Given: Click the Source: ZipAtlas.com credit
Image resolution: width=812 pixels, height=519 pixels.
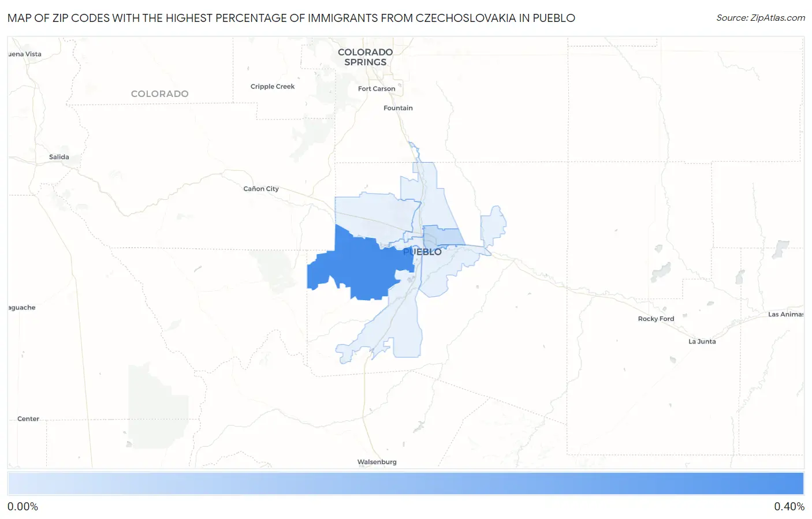Looking at the screenshot, I should pyautogui.click(x=761, y=18).
